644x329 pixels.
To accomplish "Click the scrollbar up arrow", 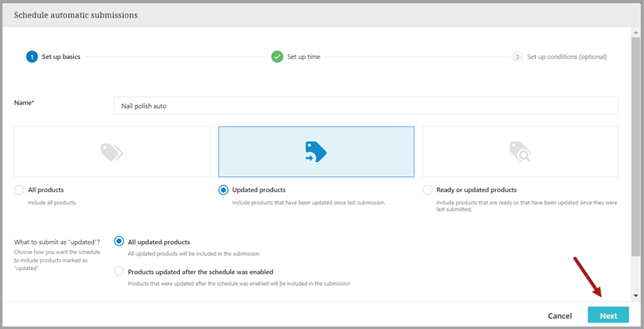I will [637, 32].
